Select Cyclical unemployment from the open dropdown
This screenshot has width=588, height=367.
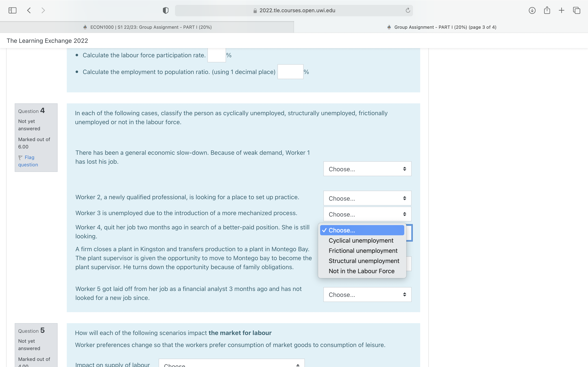pyautogui.click(x=361, y=240)
